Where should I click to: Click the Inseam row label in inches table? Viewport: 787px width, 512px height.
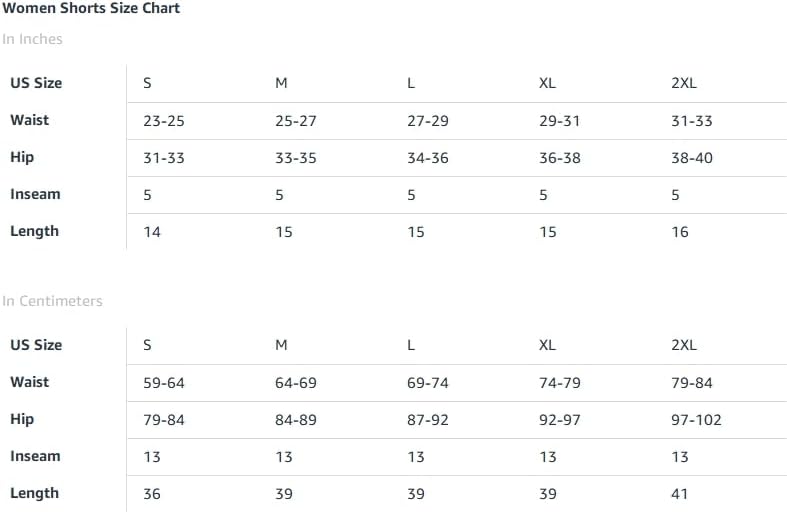pyautogui.click(x=35, y=194)
